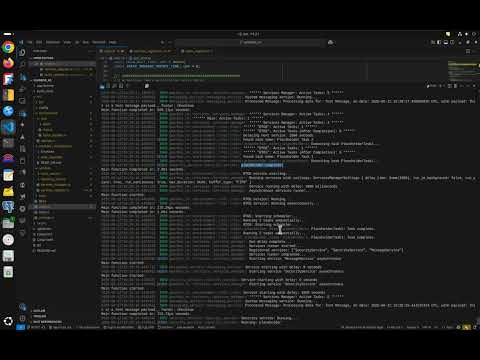Screen dimensions: 480x360
Task: Click 'Registered services' line in terminal
Action: coord(326,250)
